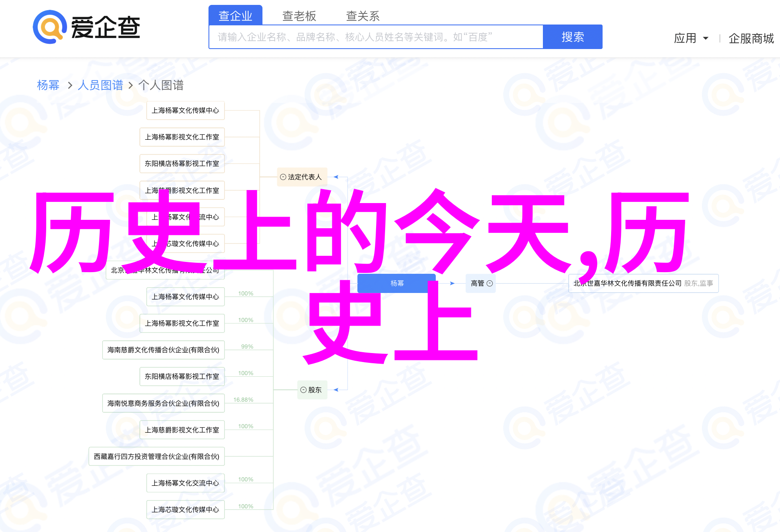780x532 pixels.
Task: Click 西藏嘉行四方投资管理合伙企业 node
Action: coord(156,456)
